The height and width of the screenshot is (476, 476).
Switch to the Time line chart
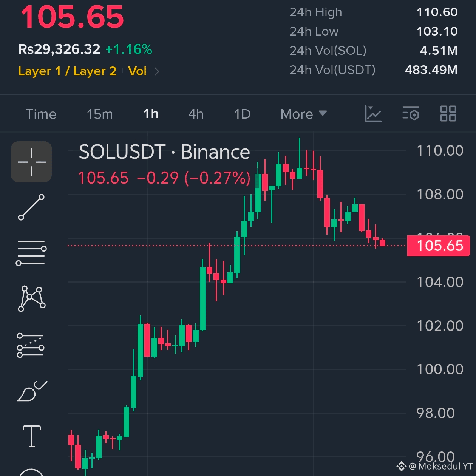pyautogui.click(x=41, y=114)
